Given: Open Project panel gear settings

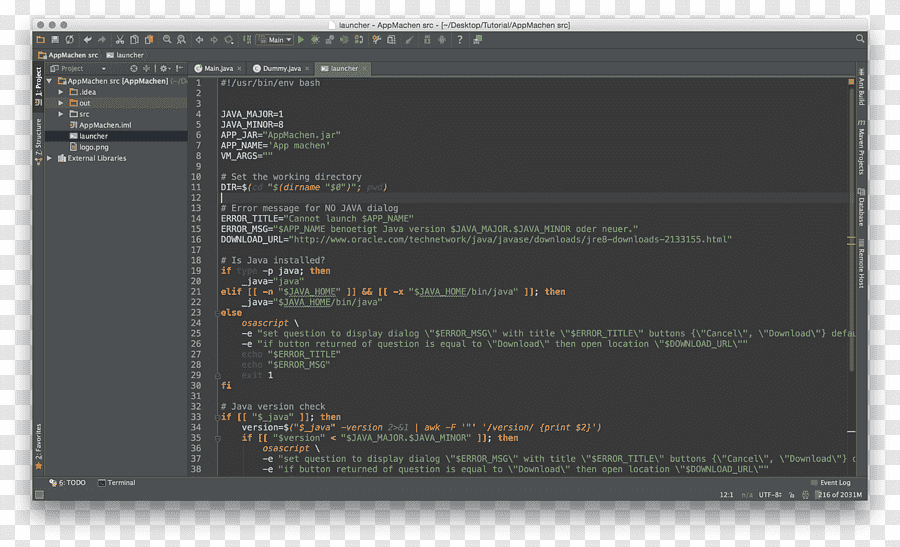Looking at the screenshot, I should coord(165,68).
